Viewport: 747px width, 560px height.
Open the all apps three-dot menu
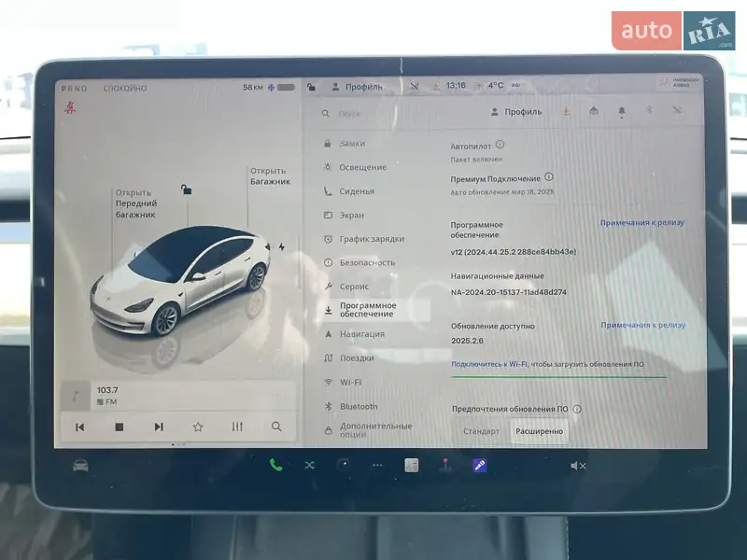click(377, 465)
